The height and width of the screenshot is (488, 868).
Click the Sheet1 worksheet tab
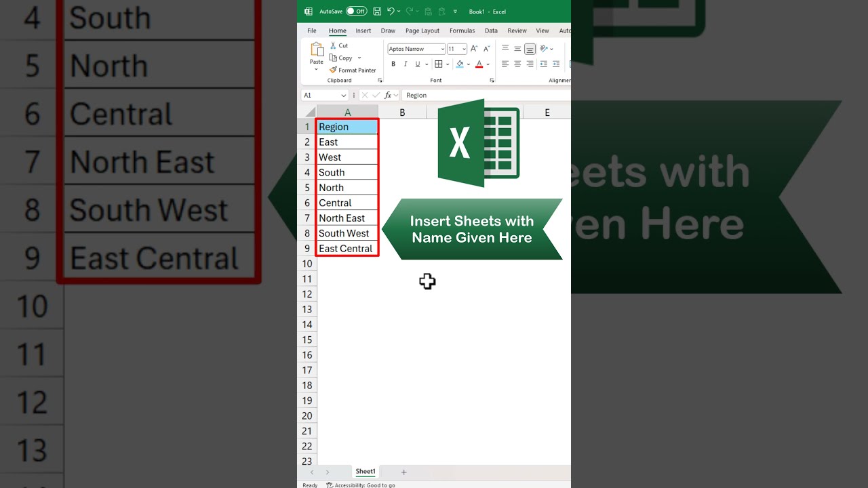366,472
